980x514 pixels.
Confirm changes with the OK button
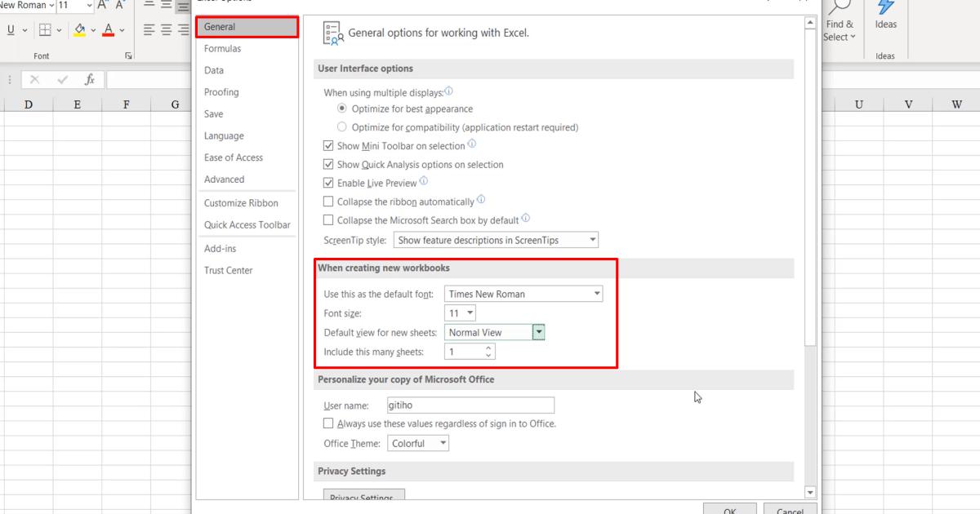point(729,510)
